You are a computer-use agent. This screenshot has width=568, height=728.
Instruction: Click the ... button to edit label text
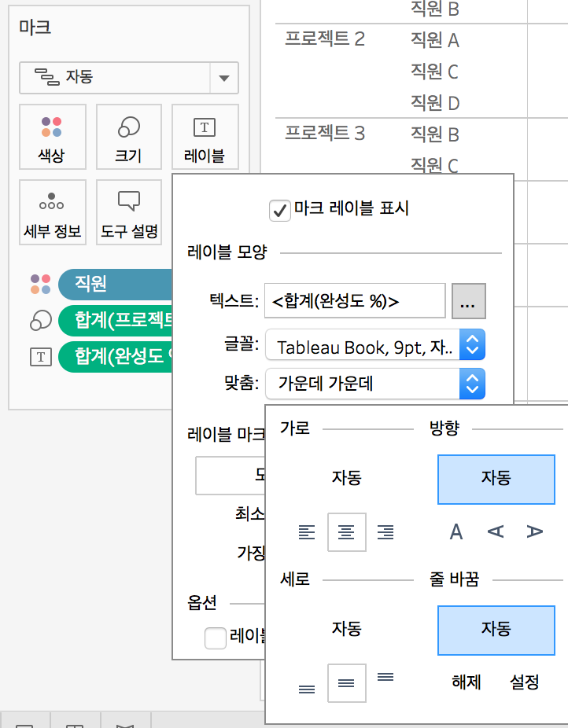point(469,301)
